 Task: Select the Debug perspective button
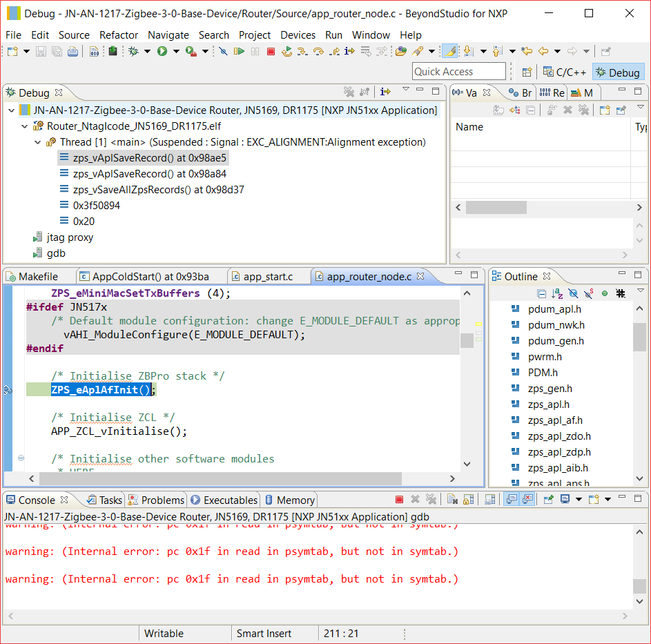click(618, 72)
